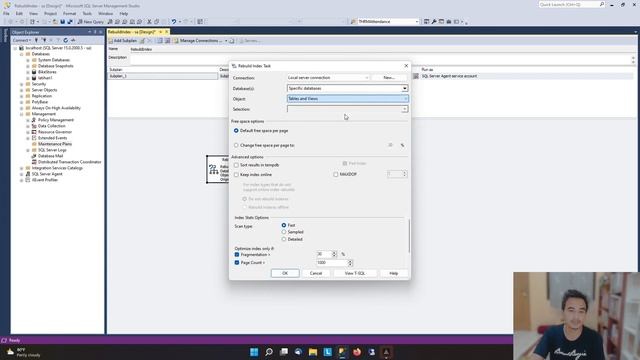Click the weather widget on taskbar
Image resolution: width=640 pixels, height=360 pixels.
coord(24,352)
